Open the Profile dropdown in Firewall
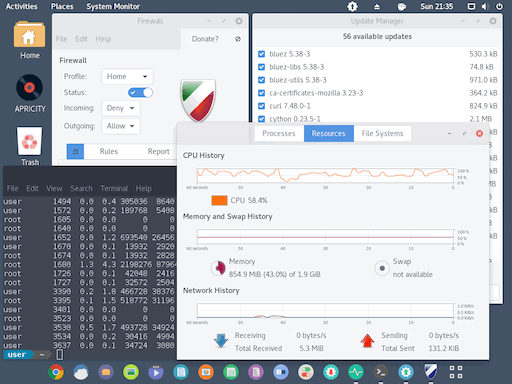This screenshot has height=384, width=512. (127, 77)
